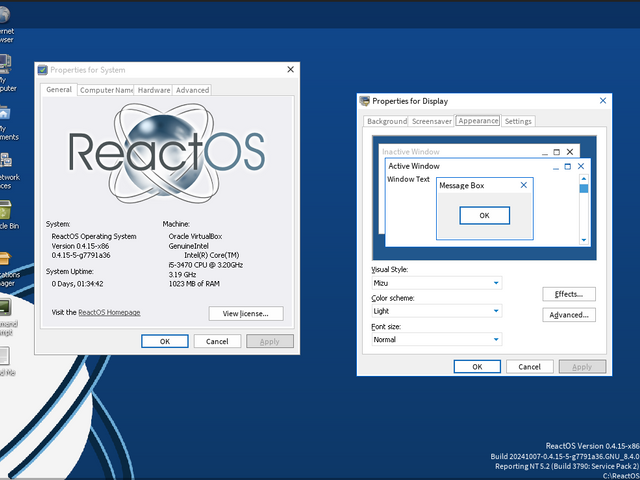Switch to the Background tab

(387, 121)
